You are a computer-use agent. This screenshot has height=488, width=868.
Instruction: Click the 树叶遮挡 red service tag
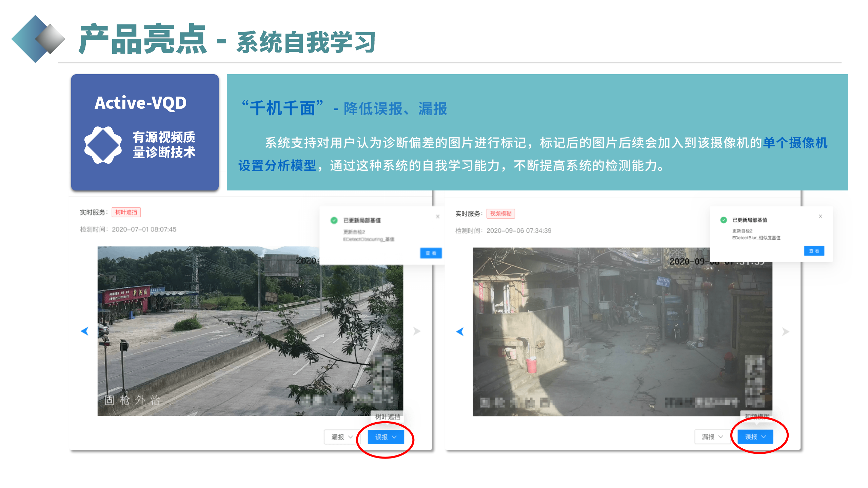[126, 212]
